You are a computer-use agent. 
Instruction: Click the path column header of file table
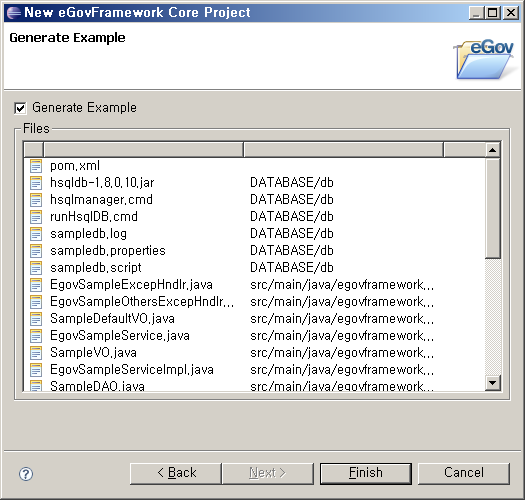click(x=344, y=150)
